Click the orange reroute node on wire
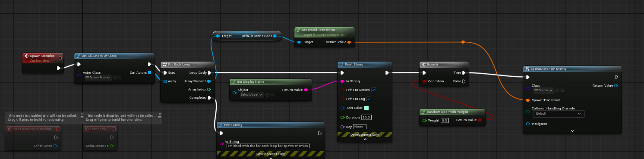Screen dimensions: 644x159 tap(463, 42)
